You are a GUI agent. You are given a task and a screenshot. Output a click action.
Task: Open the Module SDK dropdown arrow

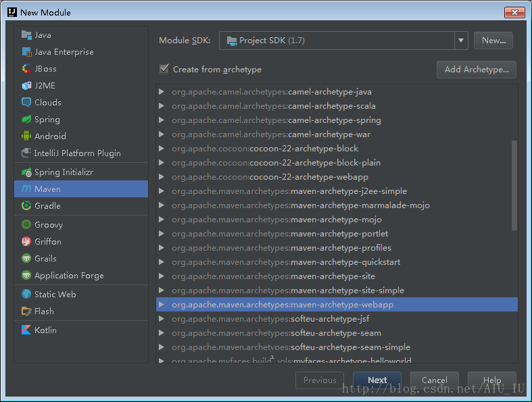(x=461, y=41)
